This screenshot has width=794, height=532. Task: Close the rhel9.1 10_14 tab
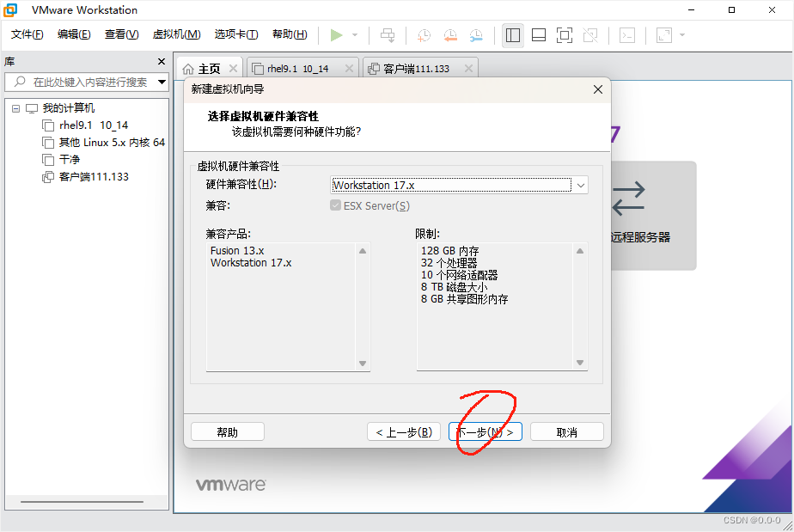pyautogui.click(x=349, y=69)
